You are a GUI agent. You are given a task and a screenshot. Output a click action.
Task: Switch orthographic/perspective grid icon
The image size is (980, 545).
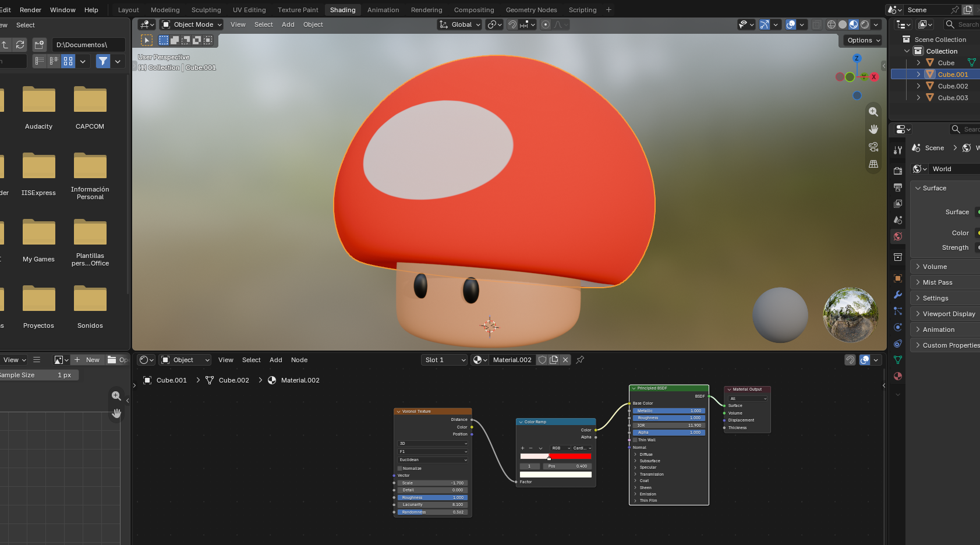click(873, 164)
